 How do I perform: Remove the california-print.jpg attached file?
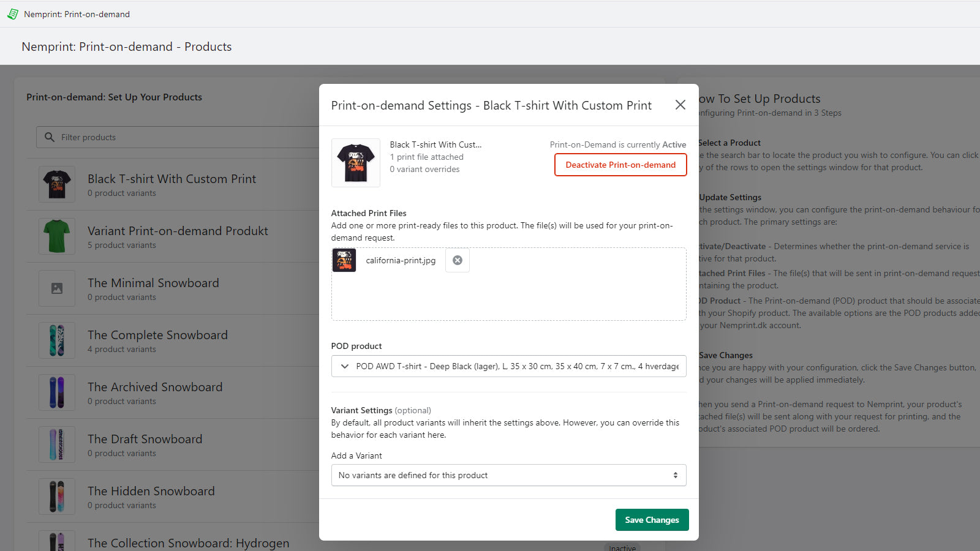click(x=458, y=260)
